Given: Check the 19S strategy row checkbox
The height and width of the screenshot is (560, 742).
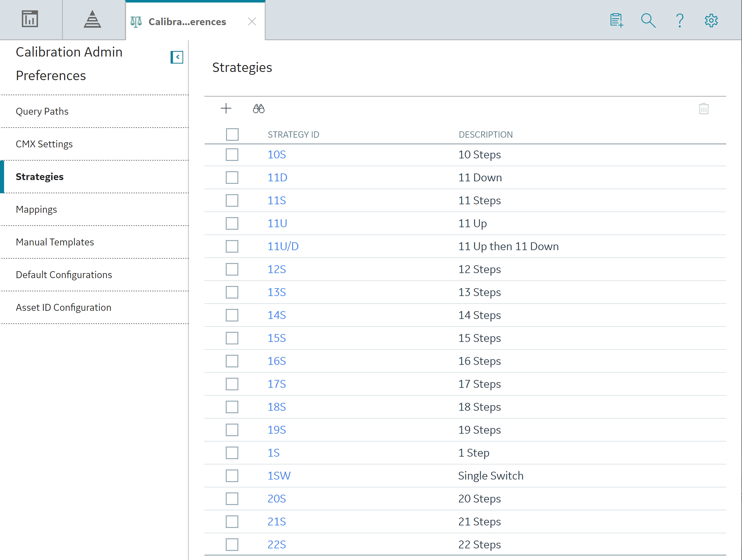Looking at the screenshot, I should coord(232,430).
